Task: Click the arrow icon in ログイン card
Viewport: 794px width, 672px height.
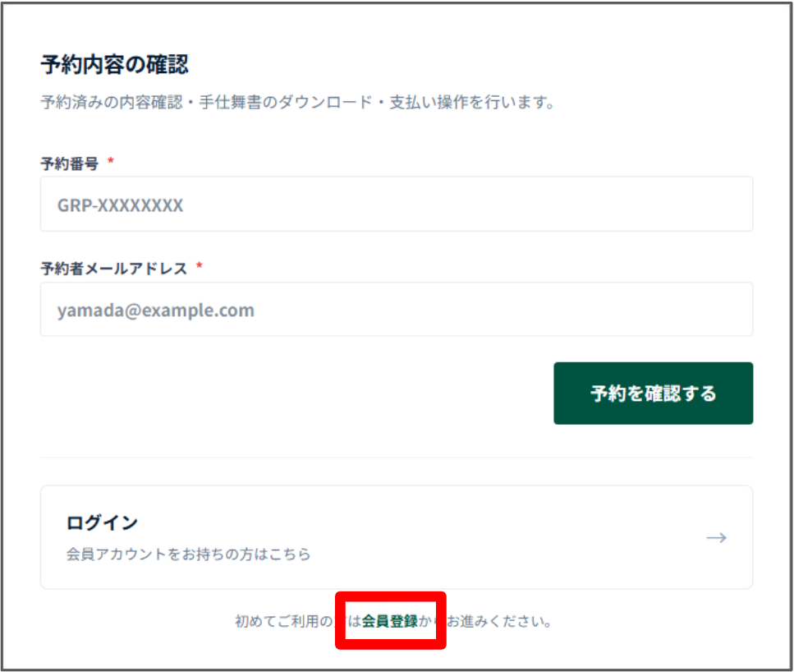Action: point(717,538)
